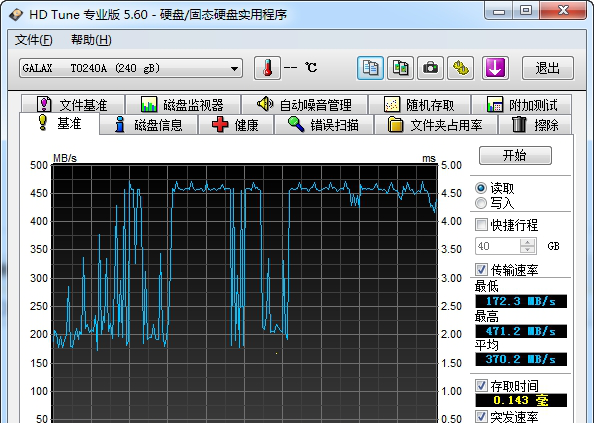This screenshot has height=439, width=594.
Task: Switch to the 健康 tab
Action: [236, 125]
